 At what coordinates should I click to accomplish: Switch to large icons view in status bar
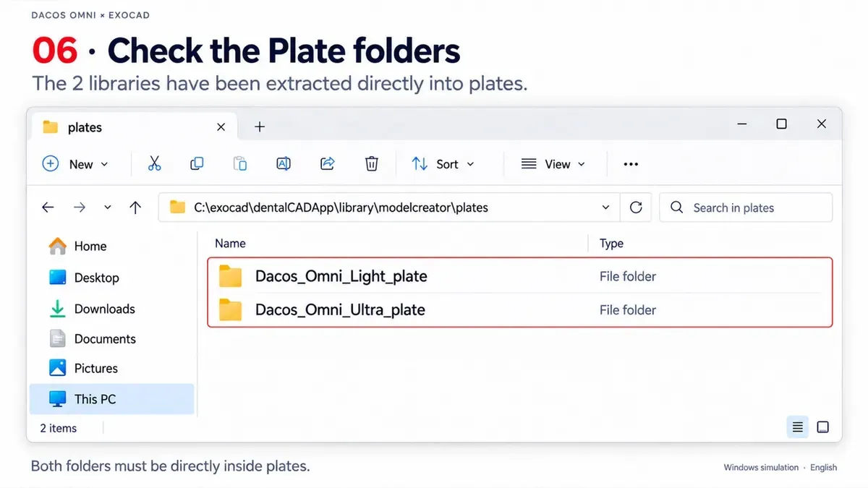pos(823,427)
